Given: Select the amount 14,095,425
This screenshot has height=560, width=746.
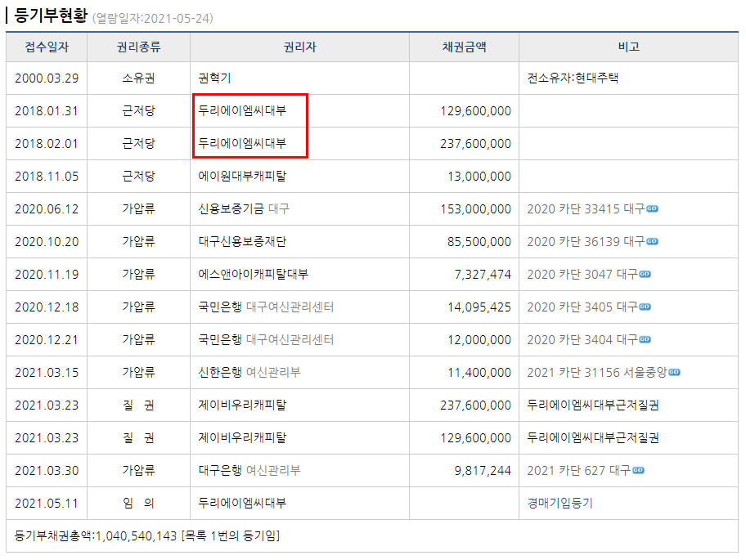Looking at the screenshot, I should tap(479, 307).
